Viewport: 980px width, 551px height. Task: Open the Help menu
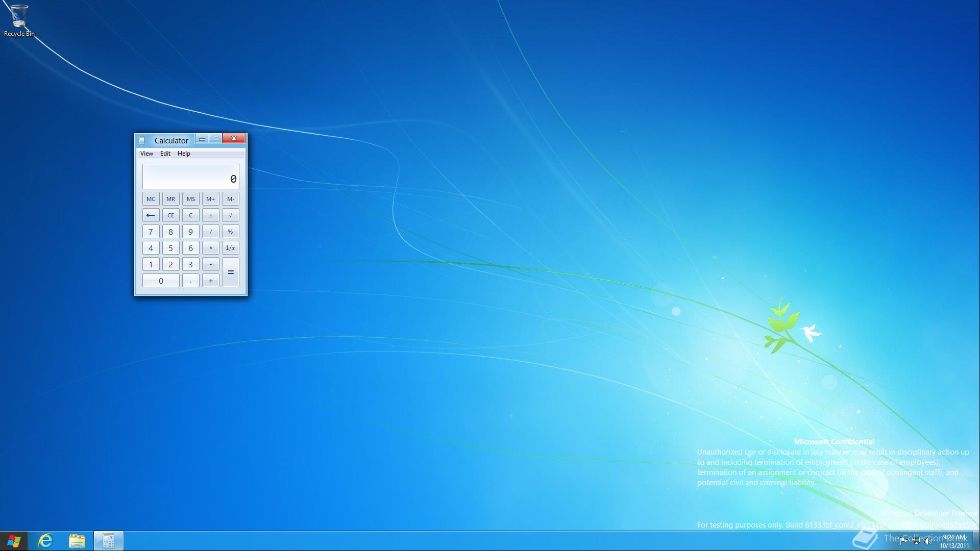point(184,154)
